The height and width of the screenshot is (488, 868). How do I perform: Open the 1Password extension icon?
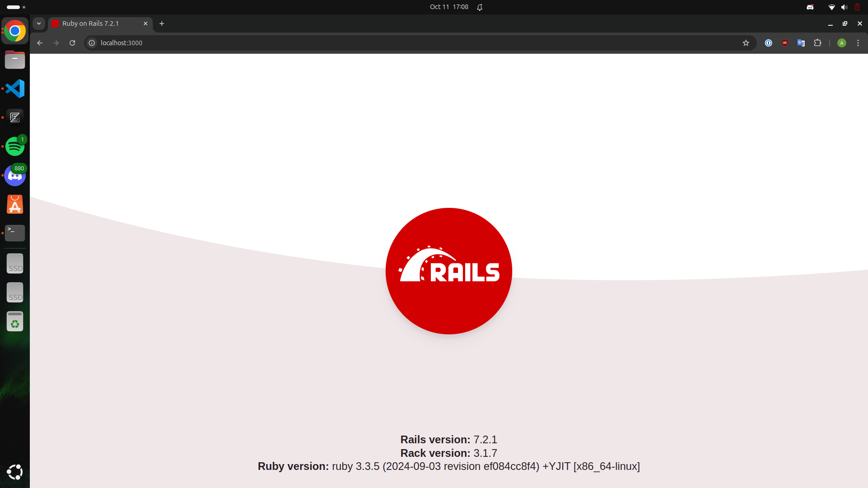769,43
